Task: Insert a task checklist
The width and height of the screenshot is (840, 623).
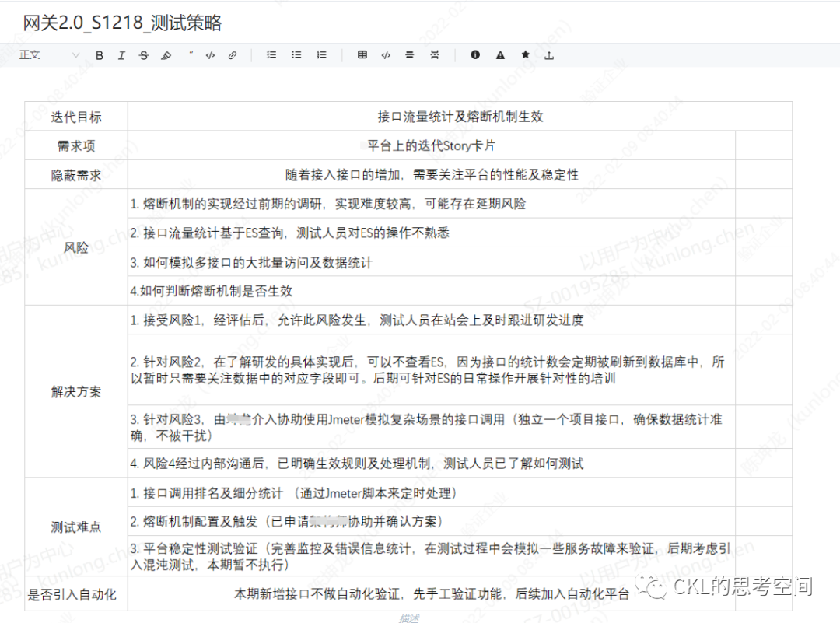Action: click(x=271, y=54)
